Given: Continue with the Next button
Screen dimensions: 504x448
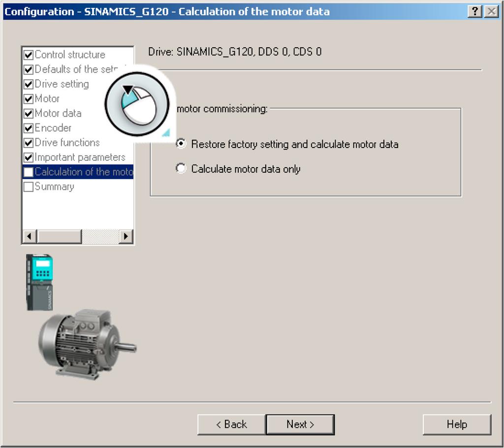Looking at the screenshot, I should pyautogui.click(x=300, y=424).
